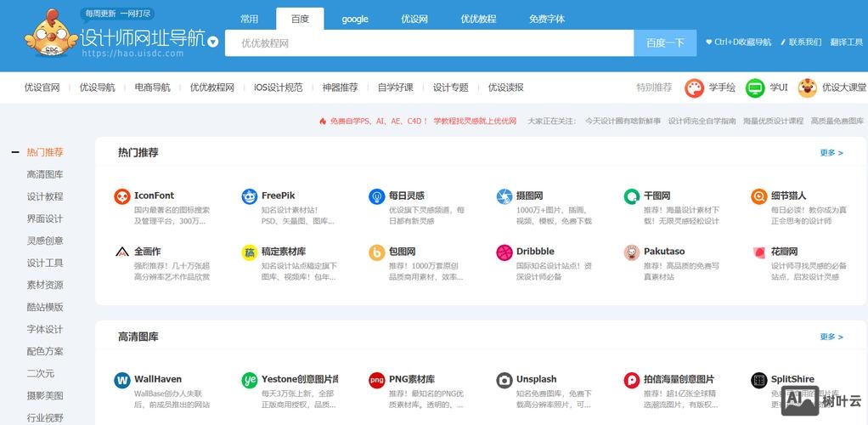Open 设计专题 nav item

451,88
